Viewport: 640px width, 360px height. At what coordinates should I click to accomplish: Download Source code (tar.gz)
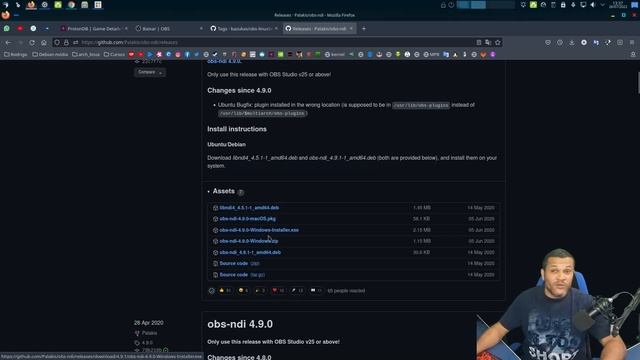[242, 275]
